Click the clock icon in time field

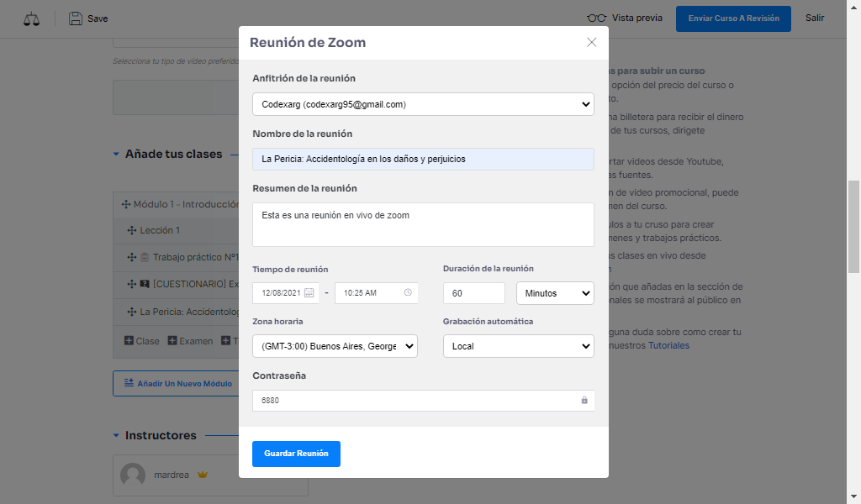click(x=408, y=292)
